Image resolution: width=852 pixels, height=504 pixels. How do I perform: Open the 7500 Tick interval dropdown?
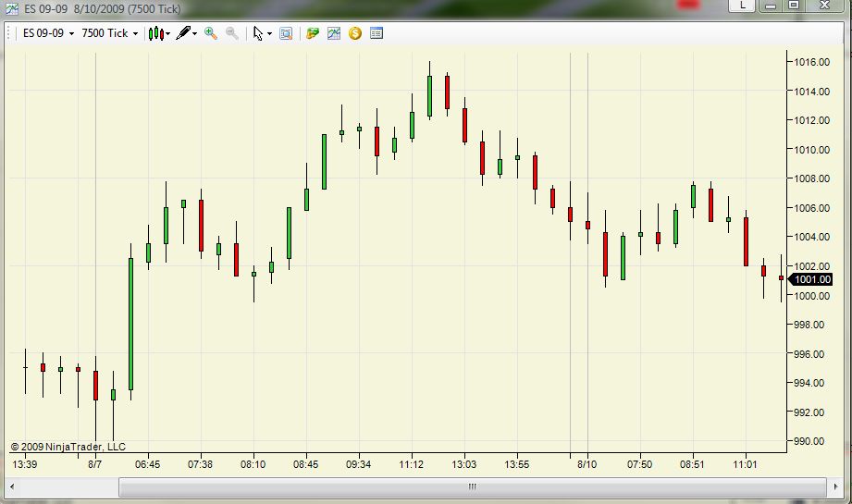coord(110,33)
